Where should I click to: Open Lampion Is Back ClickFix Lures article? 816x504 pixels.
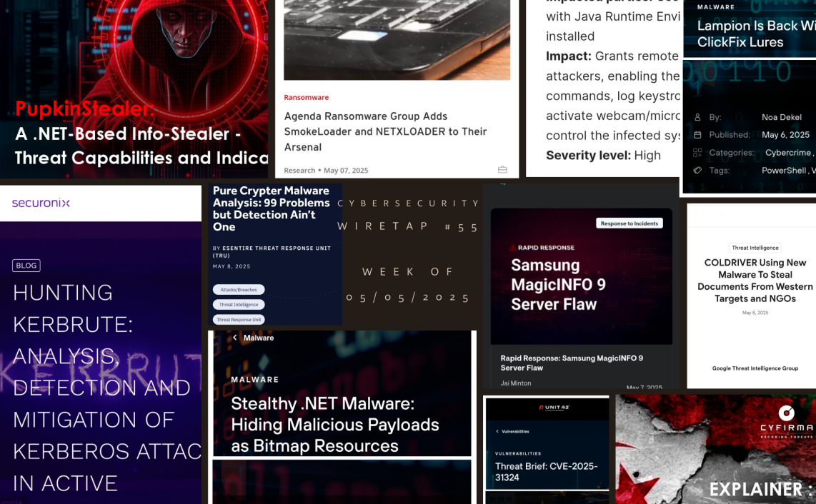coord(756,34)
